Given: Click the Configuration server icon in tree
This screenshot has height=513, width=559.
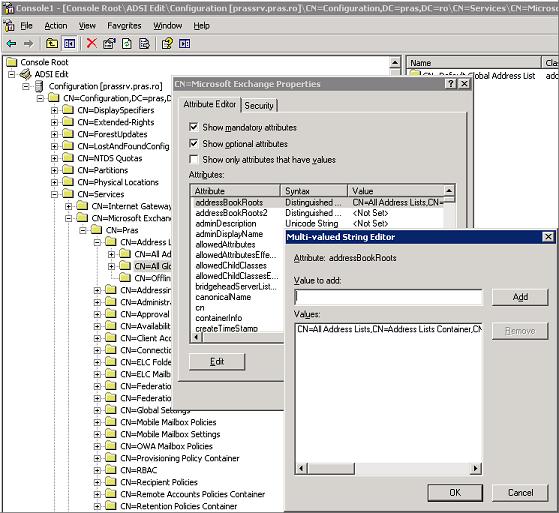Looking at the screenshot, I should click(x=39, y=86).
